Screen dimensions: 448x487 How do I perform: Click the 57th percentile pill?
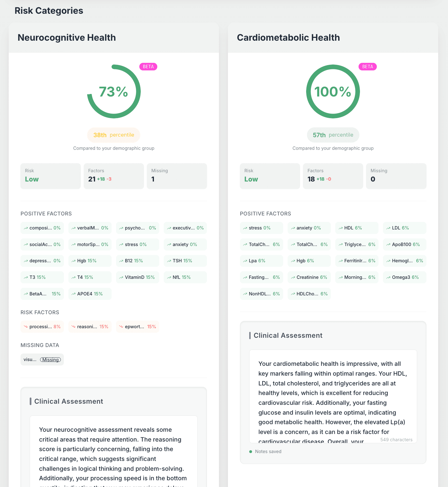333,135
